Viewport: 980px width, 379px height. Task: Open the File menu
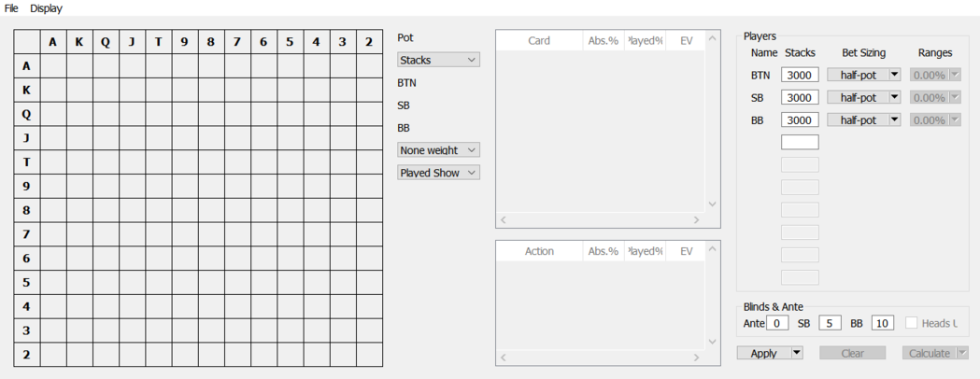(11, 8)
